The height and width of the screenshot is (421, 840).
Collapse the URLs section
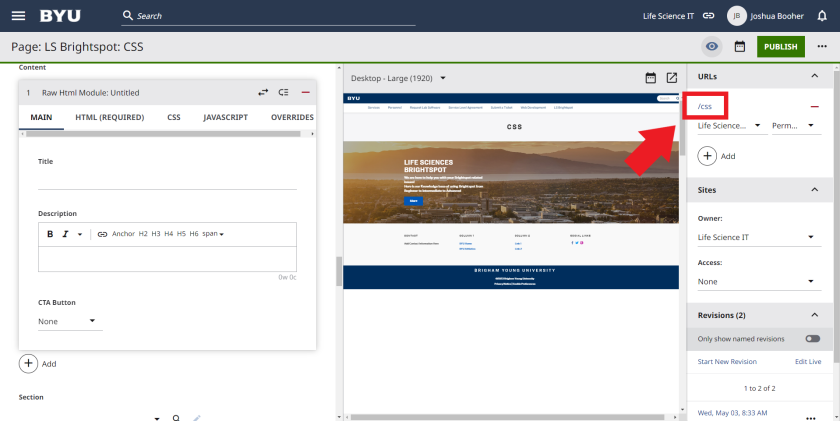[814, 76]
